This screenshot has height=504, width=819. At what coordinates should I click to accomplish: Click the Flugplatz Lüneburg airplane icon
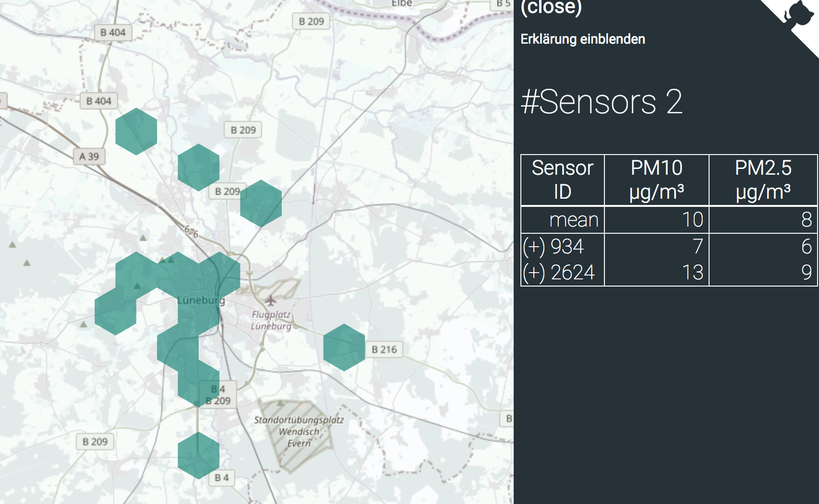click(x=271, y=301)
